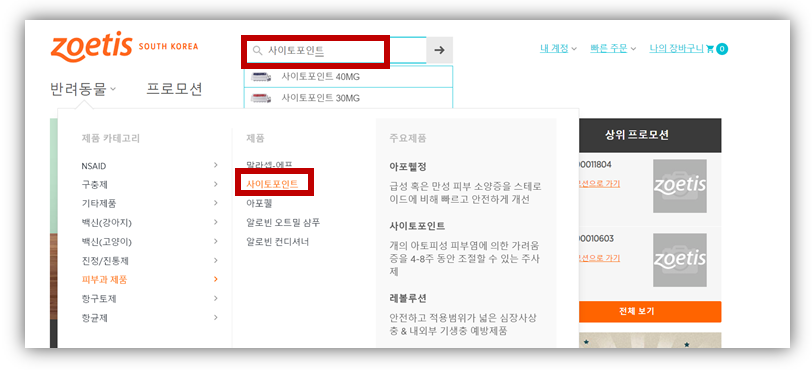
Task: Select the 사이토포인트 30MG product thumbnail
Action: (x=261, y=98)
